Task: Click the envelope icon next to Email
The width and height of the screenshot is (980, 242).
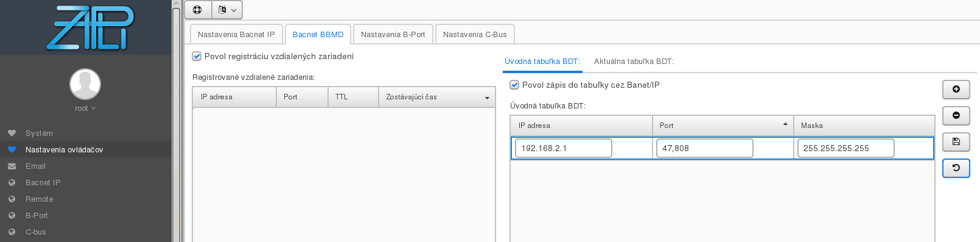Action: click(12, 166)
